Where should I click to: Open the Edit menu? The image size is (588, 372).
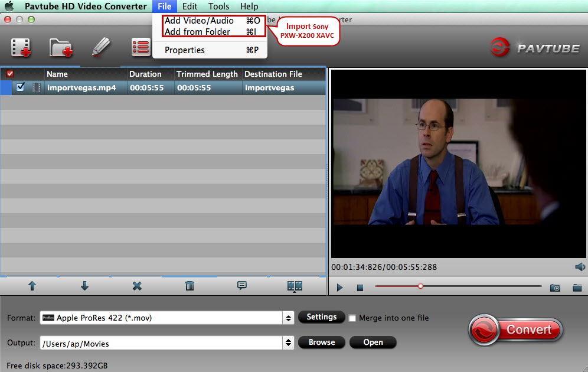(x=190, y=6)
